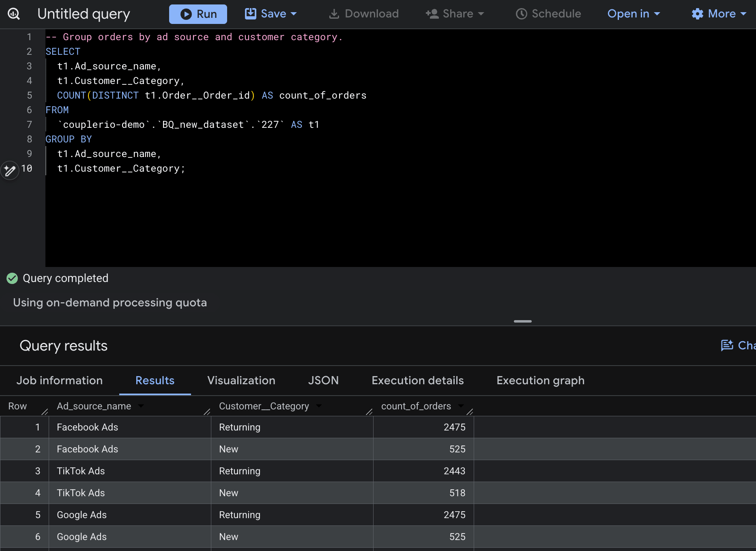The height and width of the screenshot is (551, 756).
Task: Run the SQL query
Action: click(x=198, y=14)
